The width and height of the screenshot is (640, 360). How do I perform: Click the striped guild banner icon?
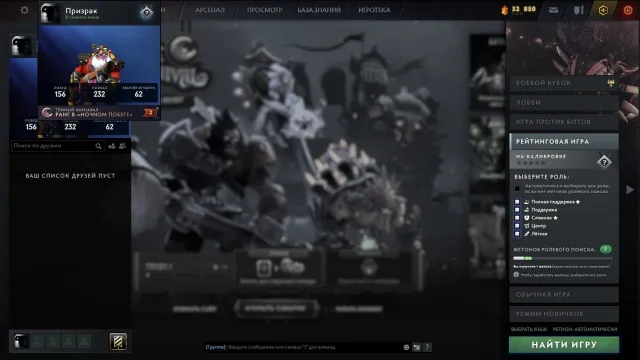118,342
